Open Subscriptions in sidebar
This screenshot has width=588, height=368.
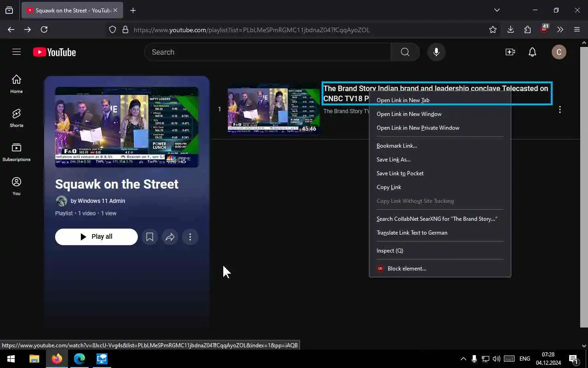(x=17, y=152)
